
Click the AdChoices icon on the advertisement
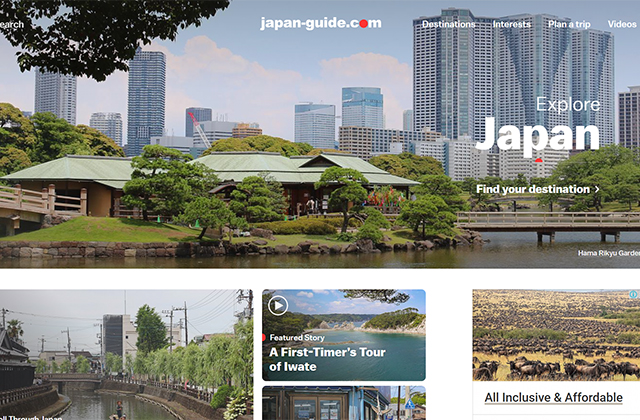[633, 296]
